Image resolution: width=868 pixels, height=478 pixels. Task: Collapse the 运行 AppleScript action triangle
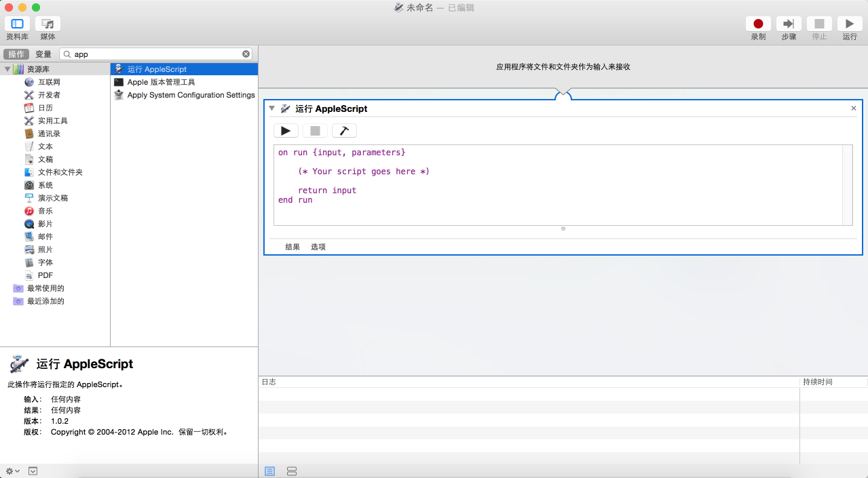click(x=272, y=108)
